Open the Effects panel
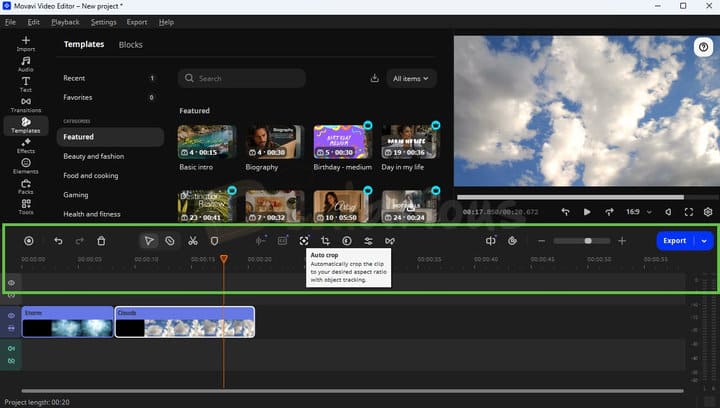This screenshot has width=720, height=408. [26, 145]
